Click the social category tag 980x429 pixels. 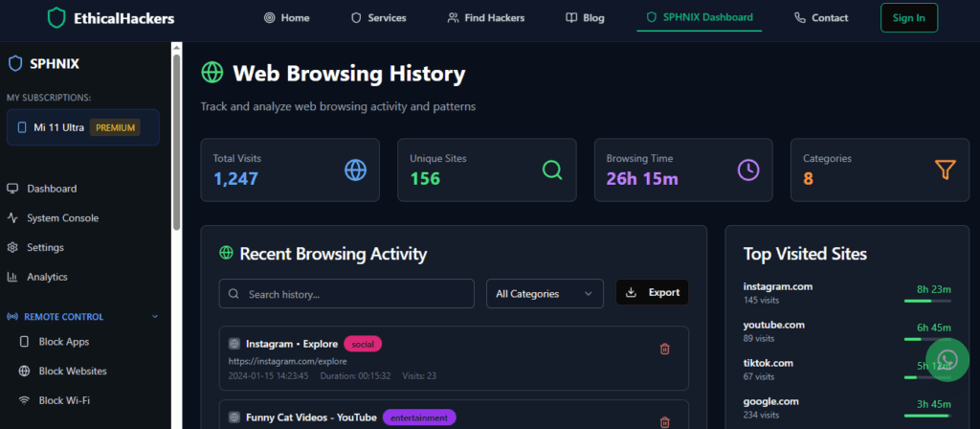[x=363, y=344]
